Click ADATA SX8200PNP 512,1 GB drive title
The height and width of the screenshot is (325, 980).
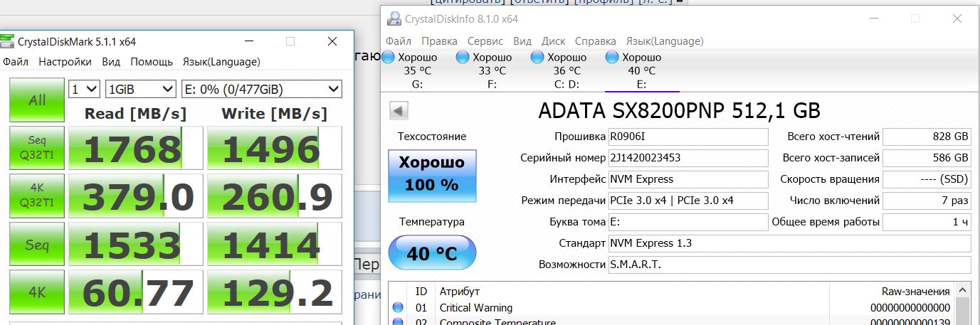coord(680,111)
